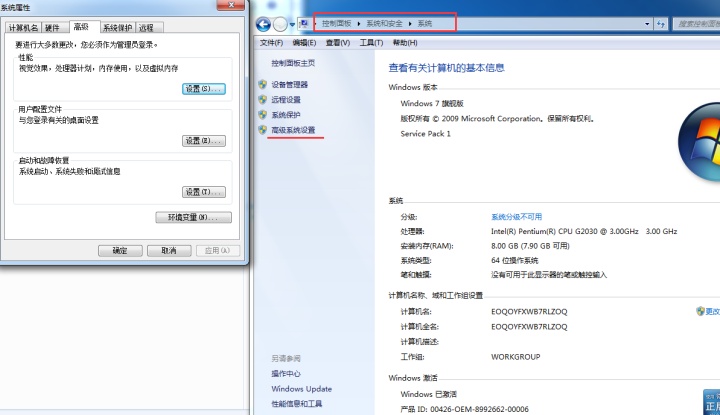Expand the arrow after 系统和安全 breadcrumb
Viewport: 720px width, 415px height.
(x=410, y=24)
